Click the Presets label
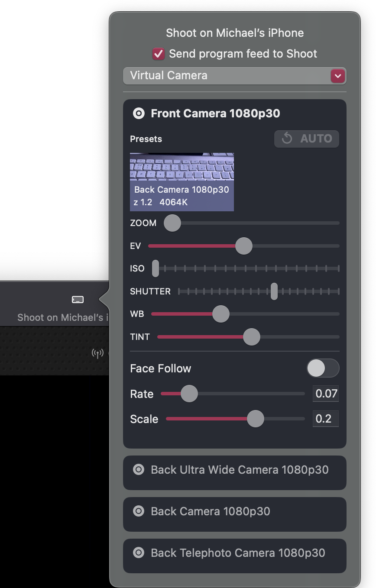 pyautogui.click(x=146, y=139)
